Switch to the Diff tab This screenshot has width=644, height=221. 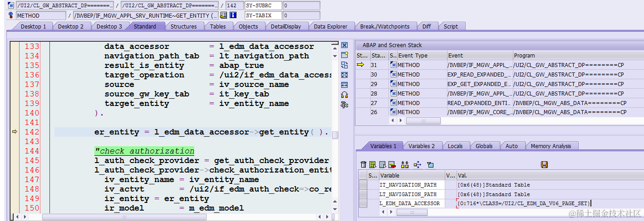pyautogui.click(x=427, y=26)
